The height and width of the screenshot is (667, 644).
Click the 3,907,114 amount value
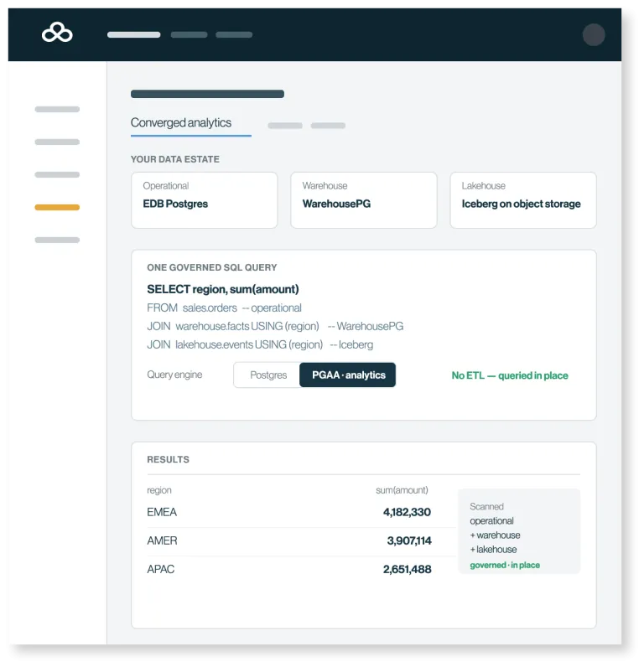click(x=409, y=540)
